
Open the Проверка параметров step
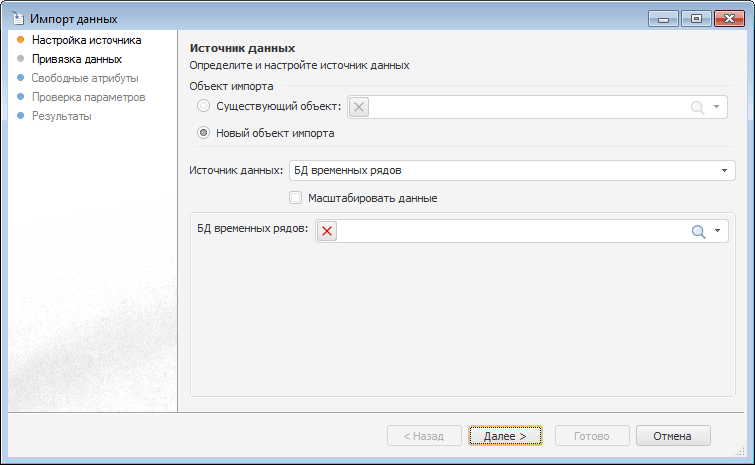pyautogui.click(x=88, y=97)
